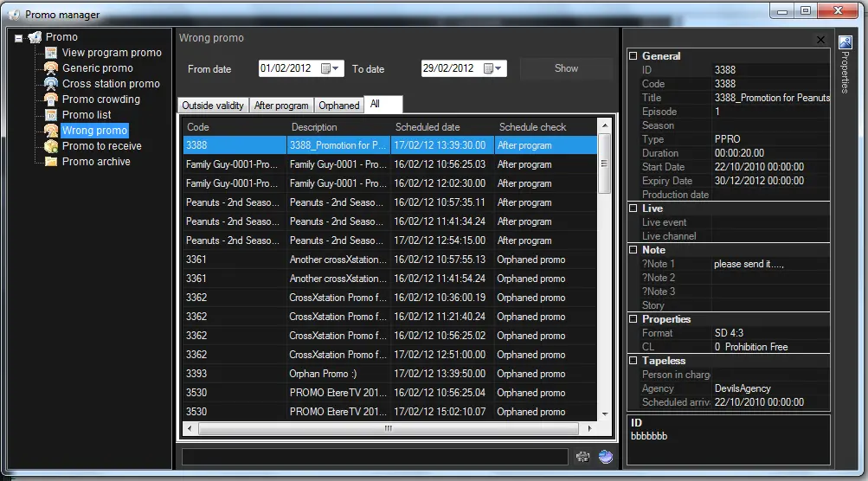This screenshot has height=481, width=868.
Task: Collapse the General property section
Action: click(x=633, y=56)
